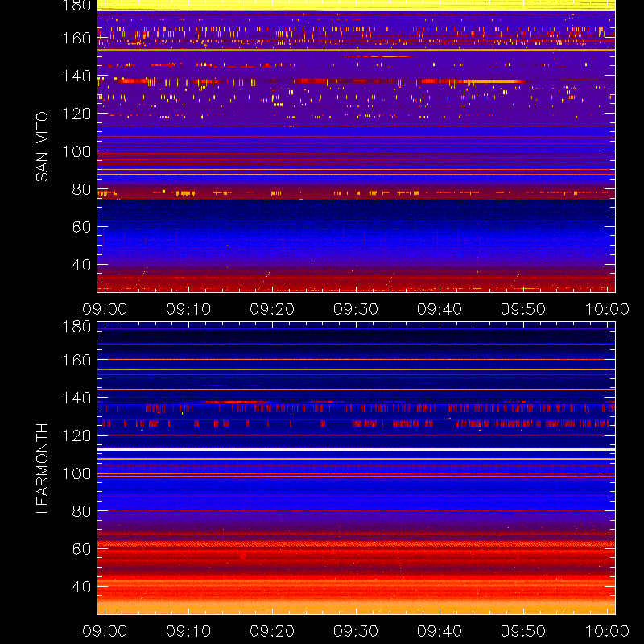Viewport: 644px width, 644px height.
Task: Select the 120 frequency label on San Vito plot
Action: click(76, 114)
